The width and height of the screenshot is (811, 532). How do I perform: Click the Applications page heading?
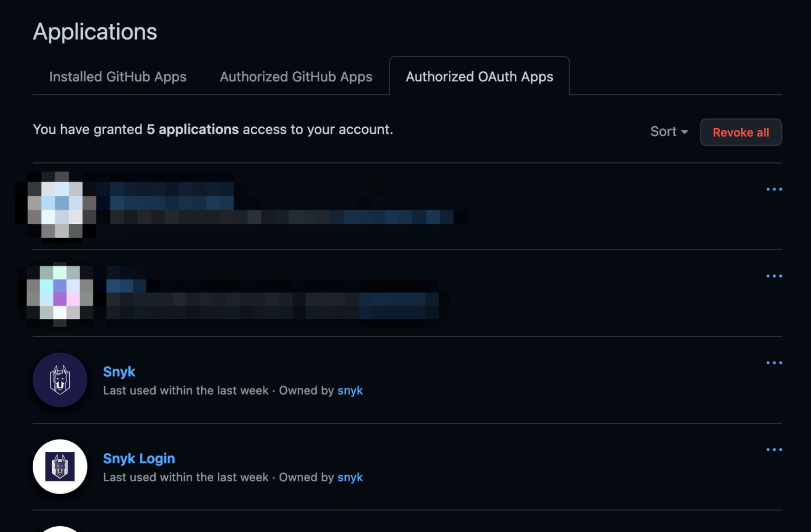[x=95, y=32]
